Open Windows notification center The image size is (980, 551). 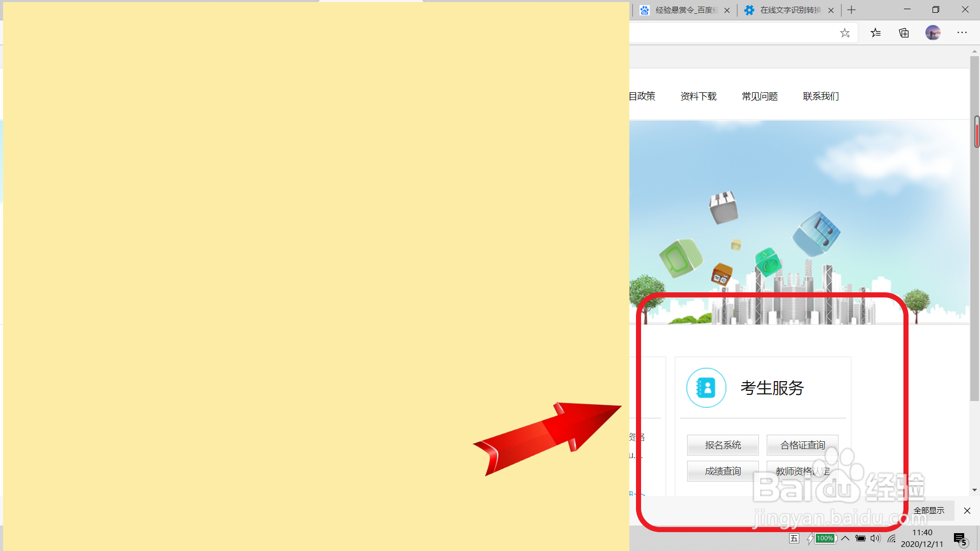(x=960, y=539)
